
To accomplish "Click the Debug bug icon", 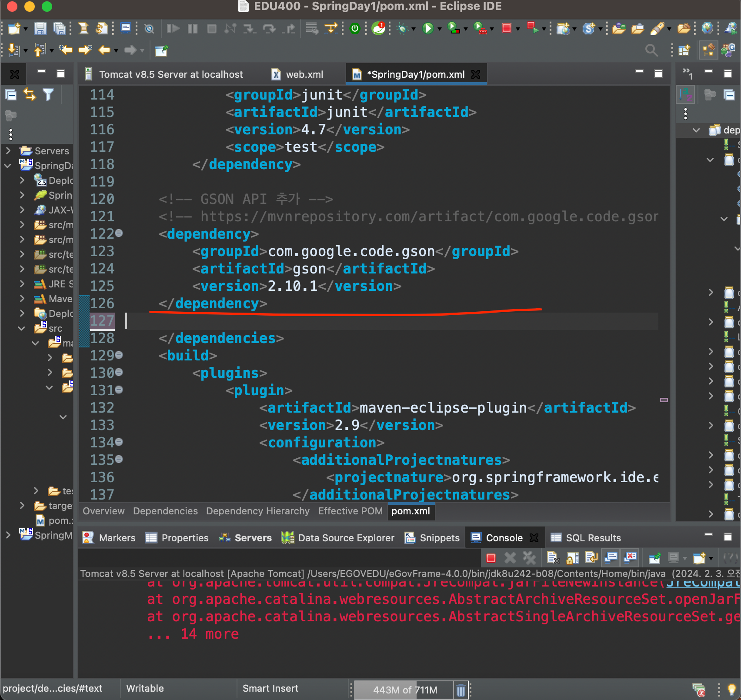I will tap(403, 29).
